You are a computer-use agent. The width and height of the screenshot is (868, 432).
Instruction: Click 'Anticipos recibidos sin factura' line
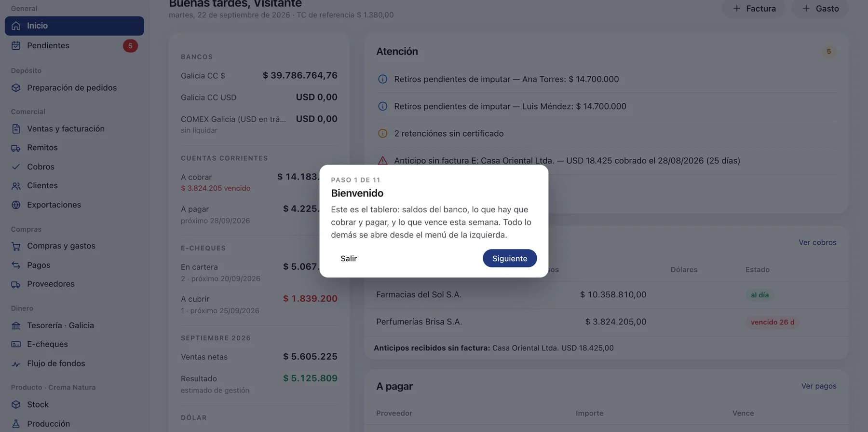pos(494,348)
